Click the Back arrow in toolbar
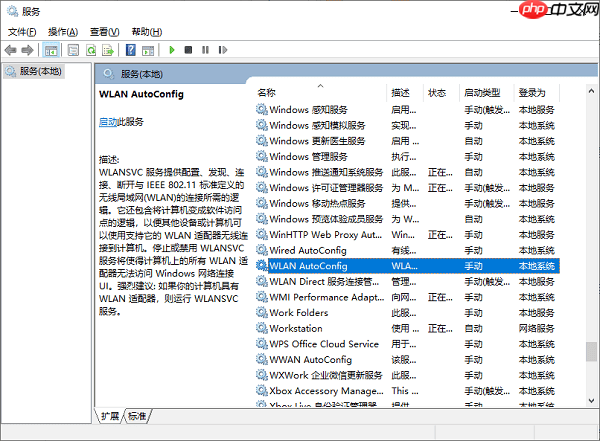This screenshot has height=441, width=600. pos(12,50)
